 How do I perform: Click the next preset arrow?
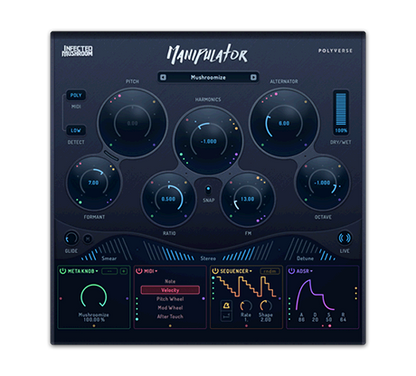pyautogui.click(x=253, y=77)
